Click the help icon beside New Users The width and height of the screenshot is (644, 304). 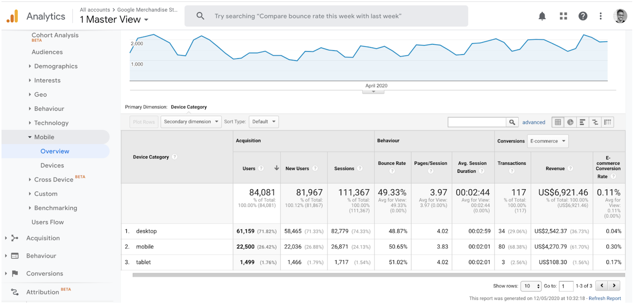(x=315, y=168)
